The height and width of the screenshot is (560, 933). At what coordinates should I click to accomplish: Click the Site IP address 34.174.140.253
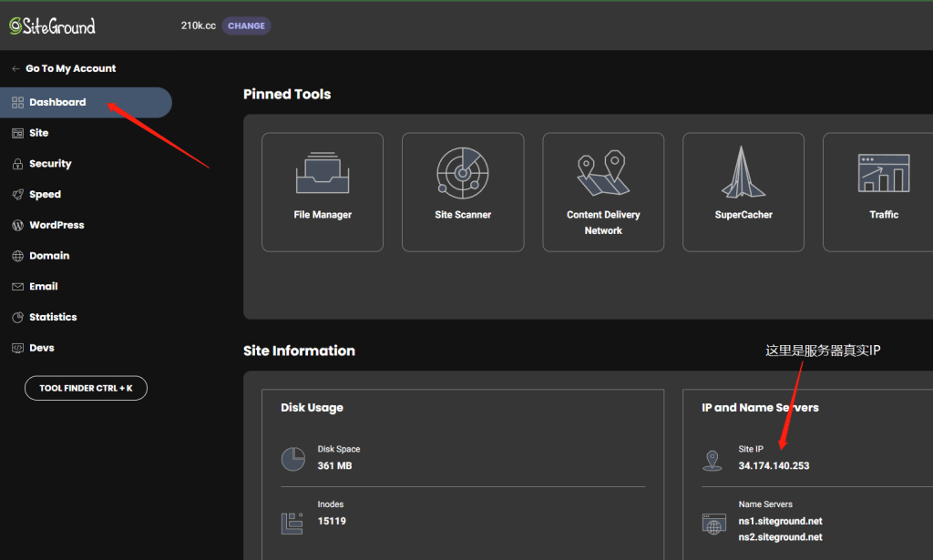774,466
